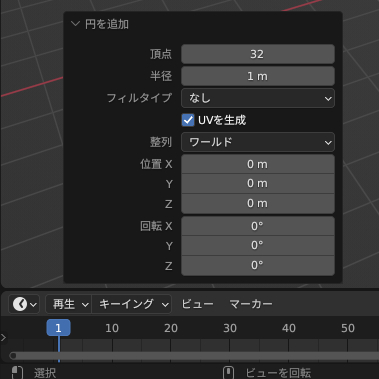Click the current frame marker 1
The image size is (379, 379).
[58, 328]
